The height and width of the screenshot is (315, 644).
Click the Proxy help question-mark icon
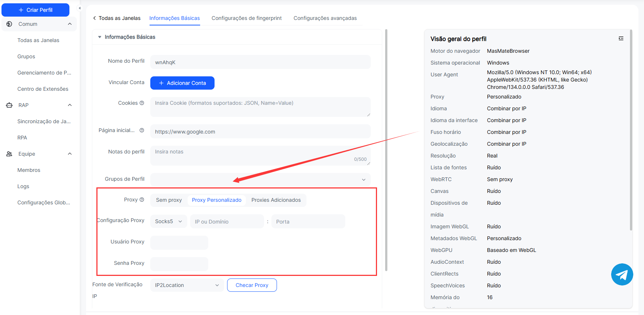[x=142, y=200]
